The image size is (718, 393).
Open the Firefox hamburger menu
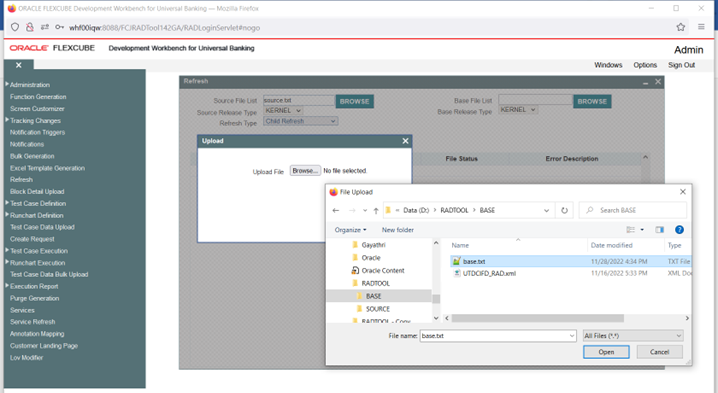[x=701, y=27]
